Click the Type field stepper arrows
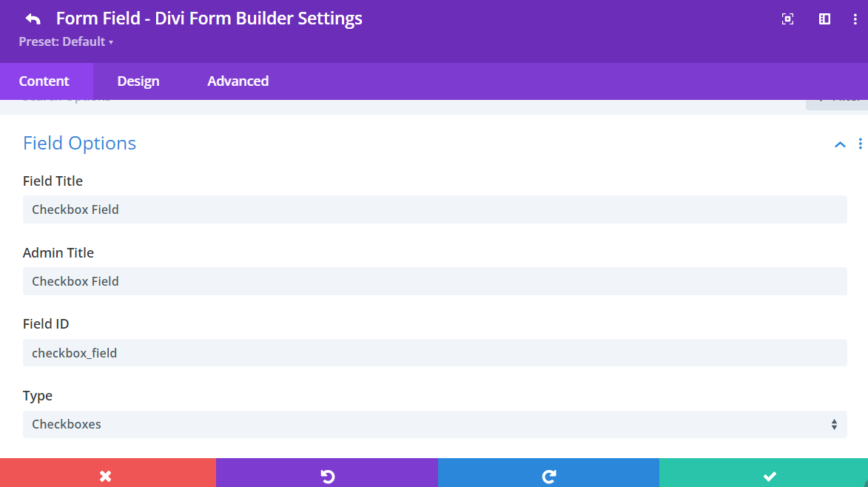Screen dimensions: 868x487 pos(833,424)
